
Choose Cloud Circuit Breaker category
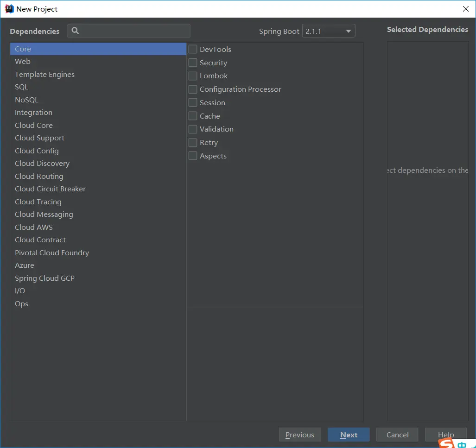point(98,189)
